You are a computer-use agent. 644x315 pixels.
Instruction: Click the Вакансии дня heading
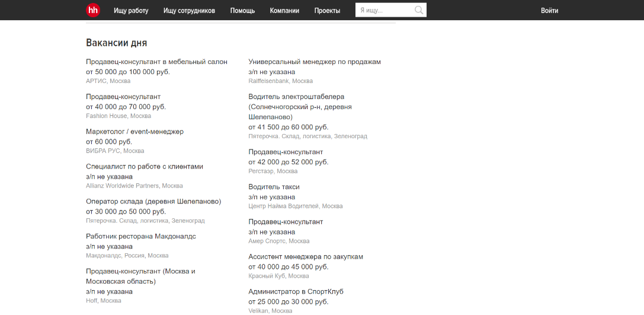[116, 43]
